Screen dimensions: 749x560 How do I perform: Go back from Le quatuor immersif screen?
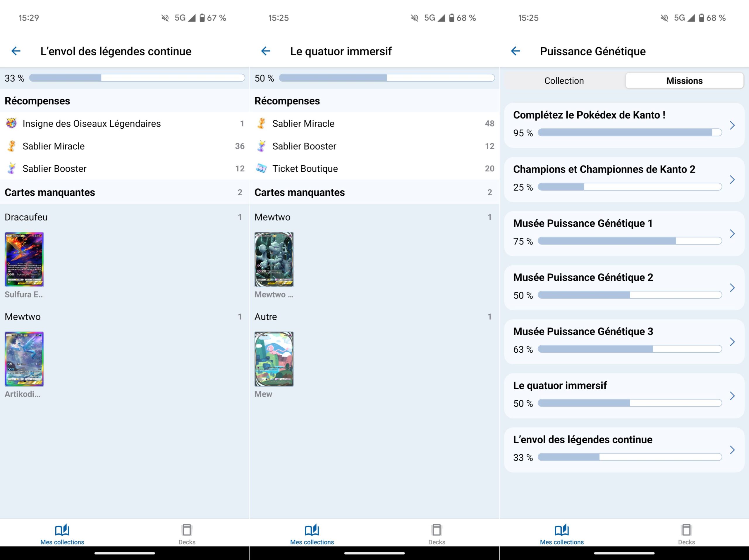tap(265, 51)
